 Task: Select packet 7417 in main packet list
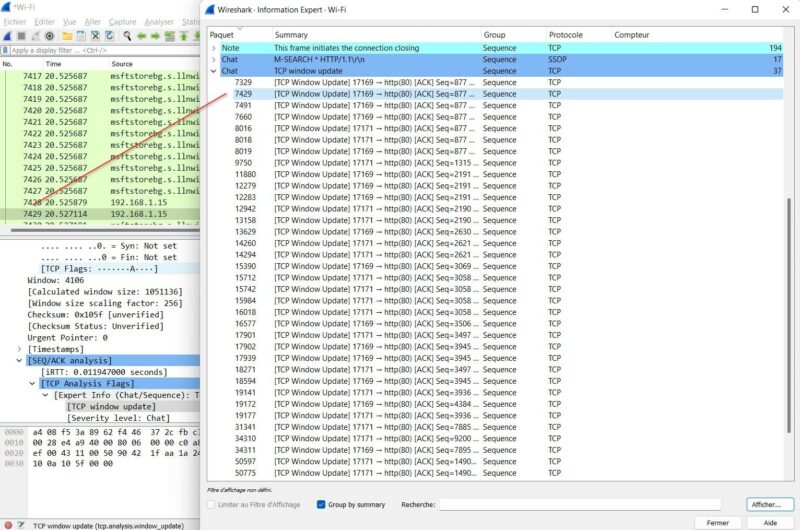pyautogui.click(x=100, y=76)
